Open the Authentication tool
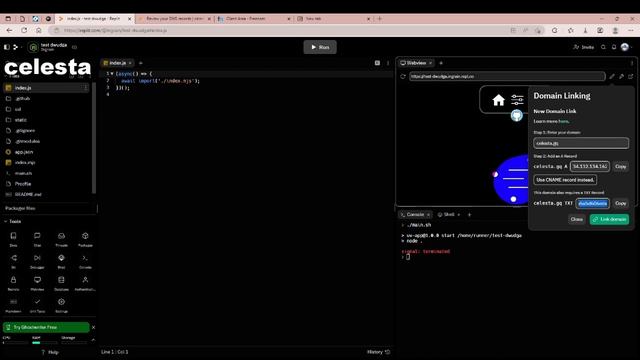The width and height of the screenshot is (640, 360). [85, 283]
